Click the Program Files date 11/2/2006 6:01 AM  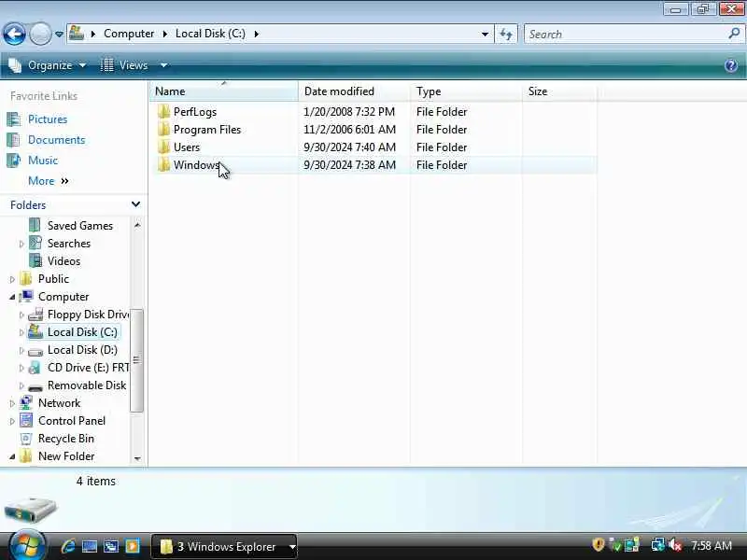(x=349, y=130)
